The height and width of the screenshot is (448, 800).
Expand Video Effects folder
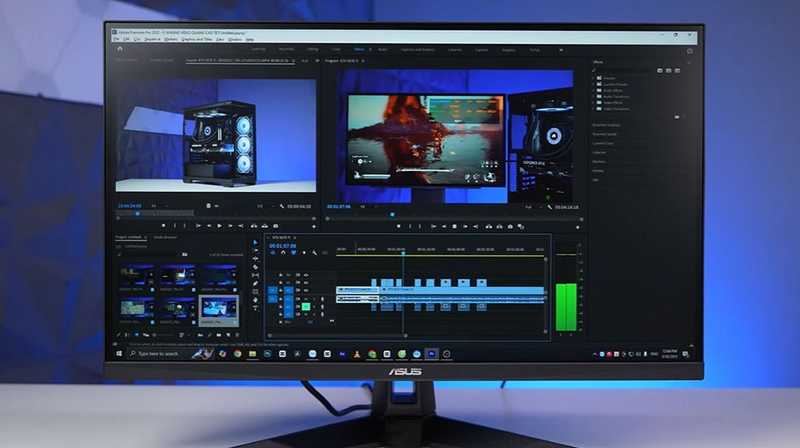click(x=594, y=103)
